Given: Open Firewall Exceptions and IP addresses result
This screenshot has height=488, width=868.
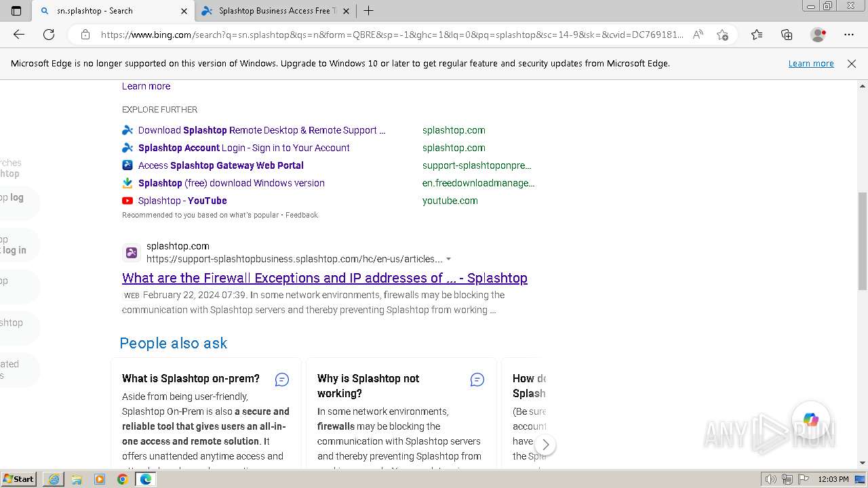Looking at the screenshot, I should 325,278.
